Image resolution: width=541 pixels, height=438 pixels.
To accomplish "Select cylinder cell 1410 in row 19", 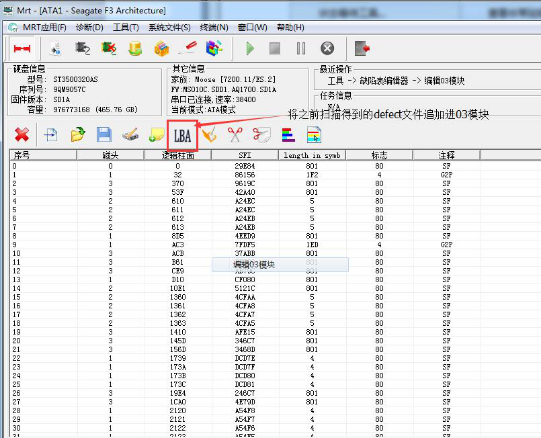I will (178, 332).
